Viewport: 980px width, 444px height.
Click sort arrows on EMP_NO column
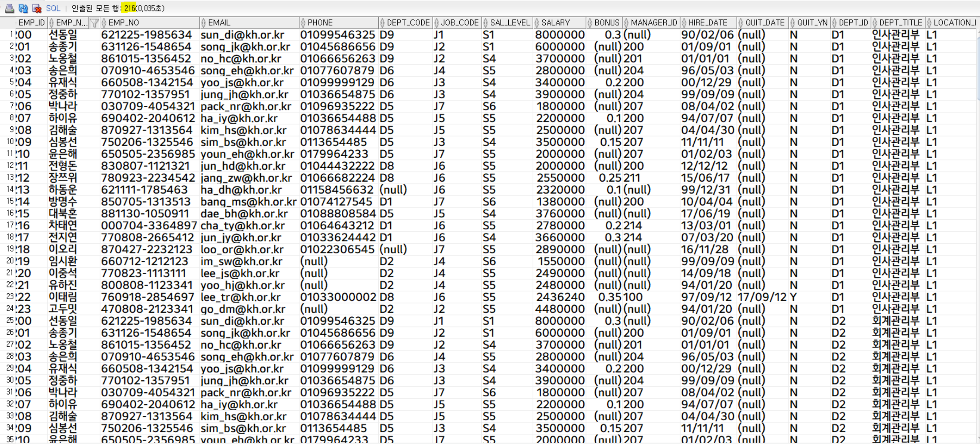click(x=104, y=23)
